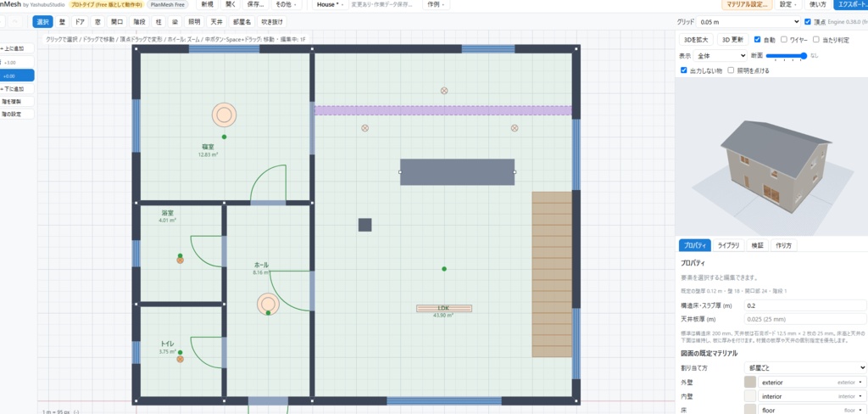Activate the 照明 lighting tool
Image resolution: width=868 pixels, height=414 pixels.
194,22
